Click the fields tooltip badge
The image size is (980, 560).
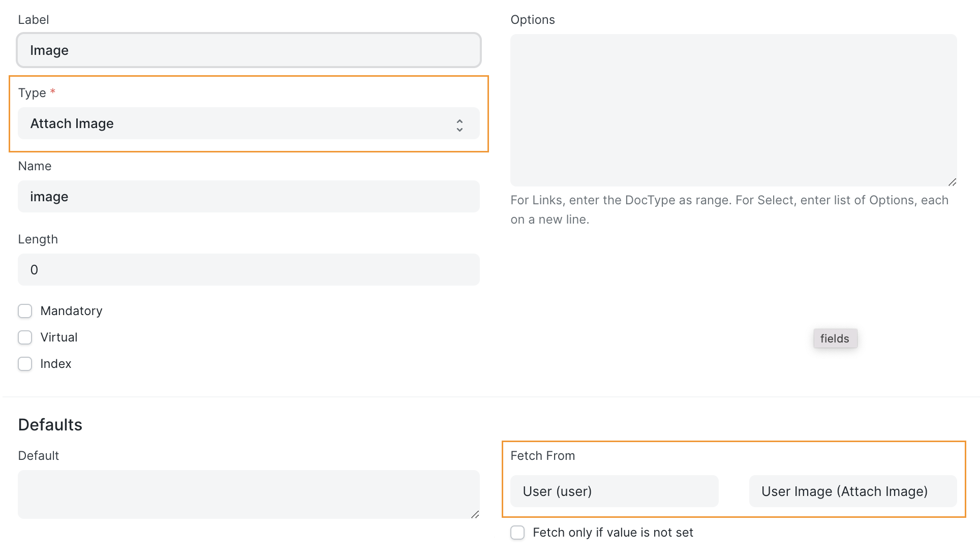tap(835, 338)
